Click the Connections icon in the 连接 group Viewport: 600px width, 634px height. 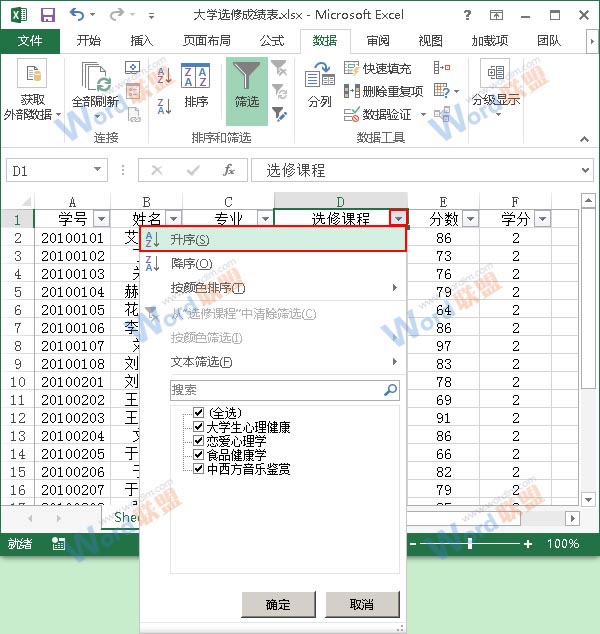click(133, 67)
